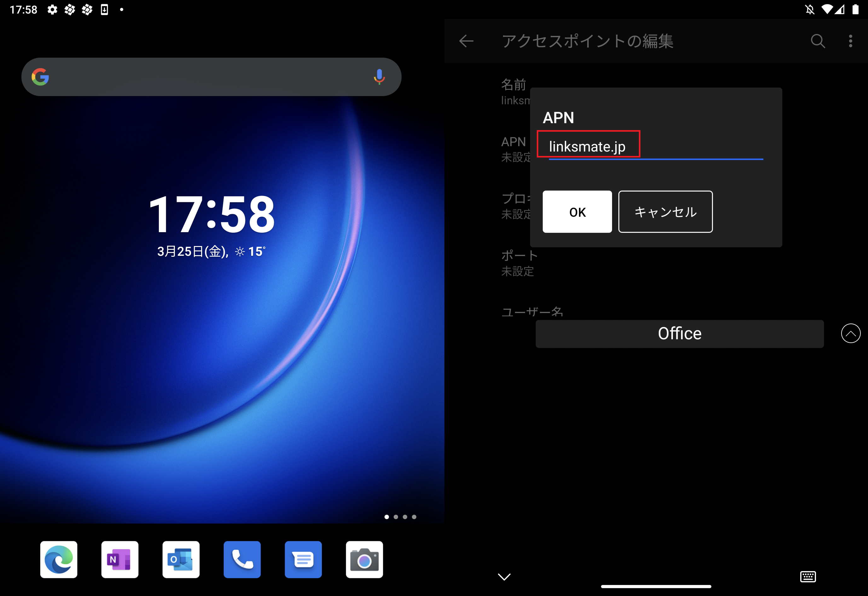Launch the Camera app
This screenshot has width=868, height=596.
tap(364, 559)
